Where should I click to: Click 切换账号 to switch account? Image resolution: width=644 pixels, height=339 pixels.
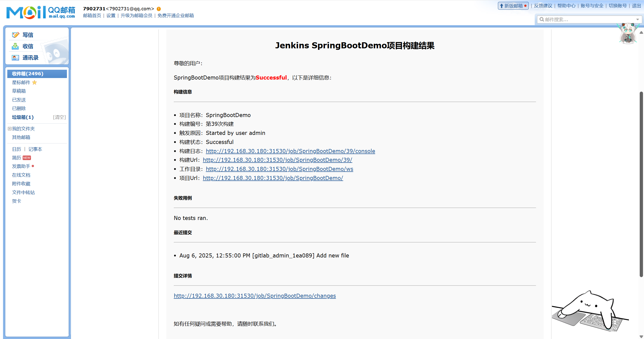tap(618, 6)
